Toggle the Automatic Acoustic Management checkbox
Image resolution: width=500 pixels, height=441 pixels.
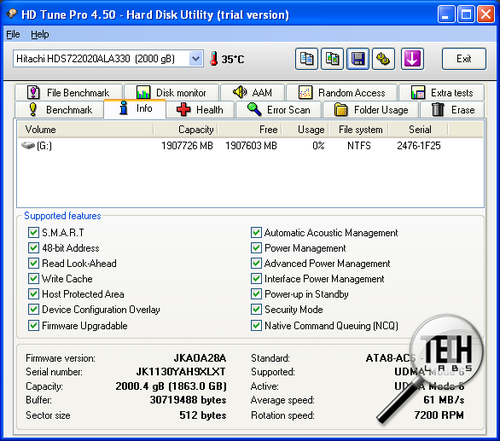pos(256,232)
